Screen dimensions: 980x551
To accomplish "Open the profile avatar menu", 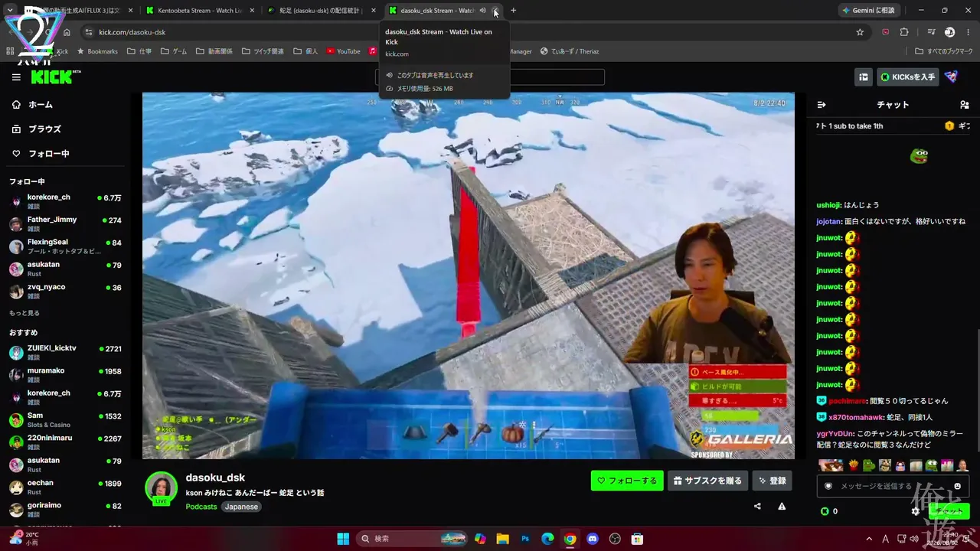I will click(951, 77).
